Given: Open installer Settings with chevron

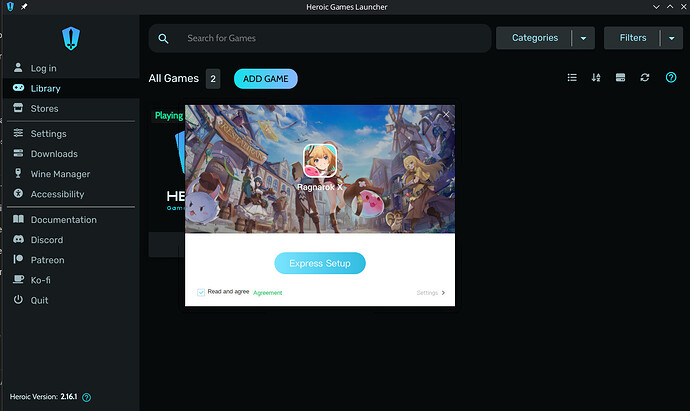Looking at the screenshot, I should click(431, 293).
